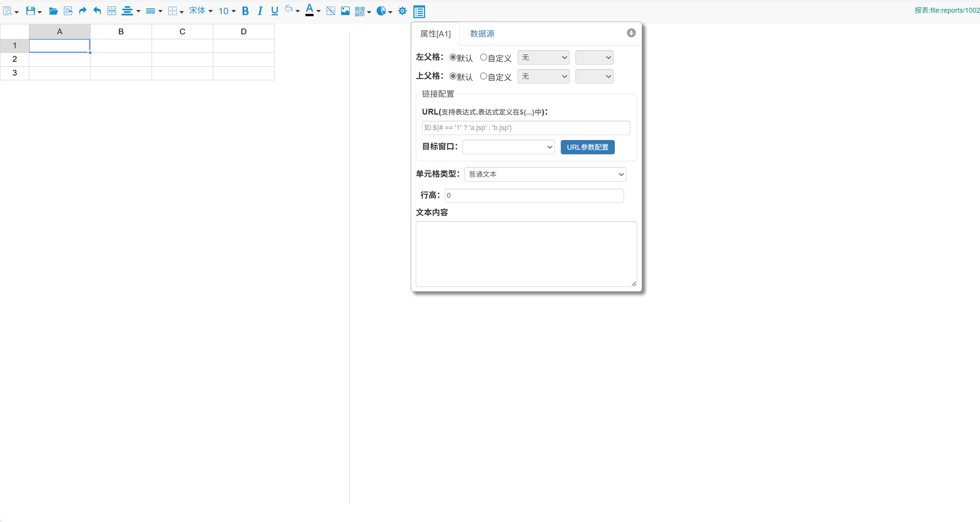Select 自定义 radio for 上父格

click(x=484, y=76)
